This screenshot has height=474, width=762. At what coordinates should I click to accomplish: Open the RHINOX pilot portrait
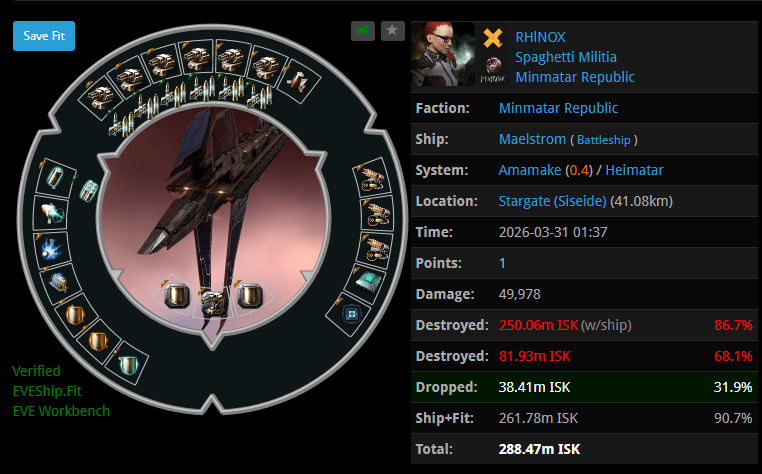(x=443, y=54)
